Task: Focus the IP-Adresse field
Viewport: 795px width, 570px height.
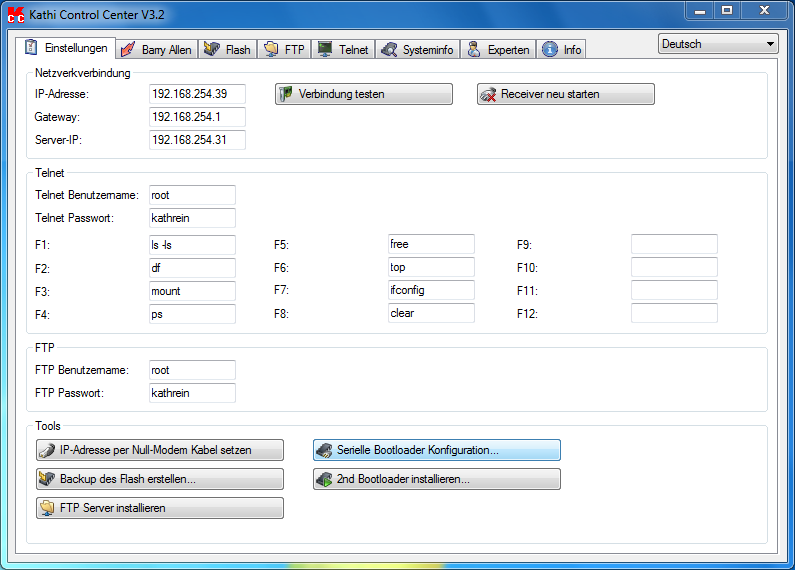Action: click(197, 94)
